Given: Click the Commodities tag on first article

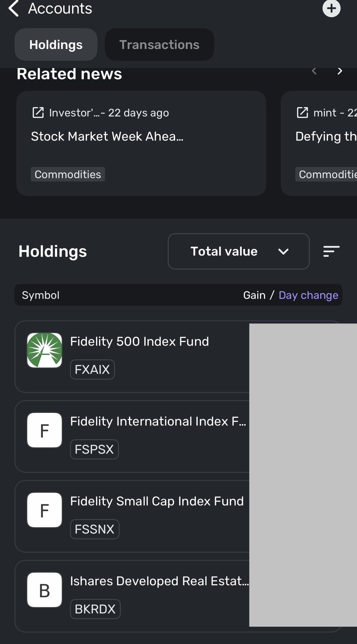Looking at the screenshot, I should (68, 175).
